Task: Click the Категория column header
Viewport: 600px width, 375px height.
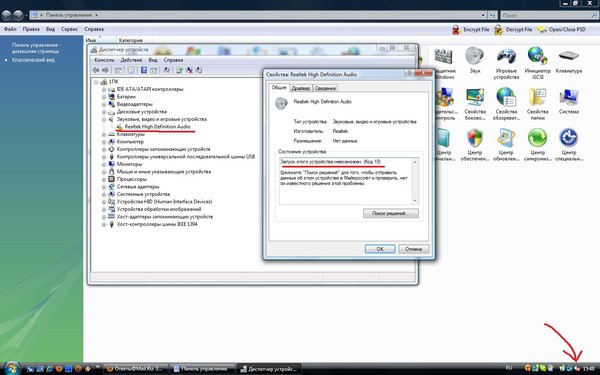Action: pyautogui.click(x=130, y=40)
